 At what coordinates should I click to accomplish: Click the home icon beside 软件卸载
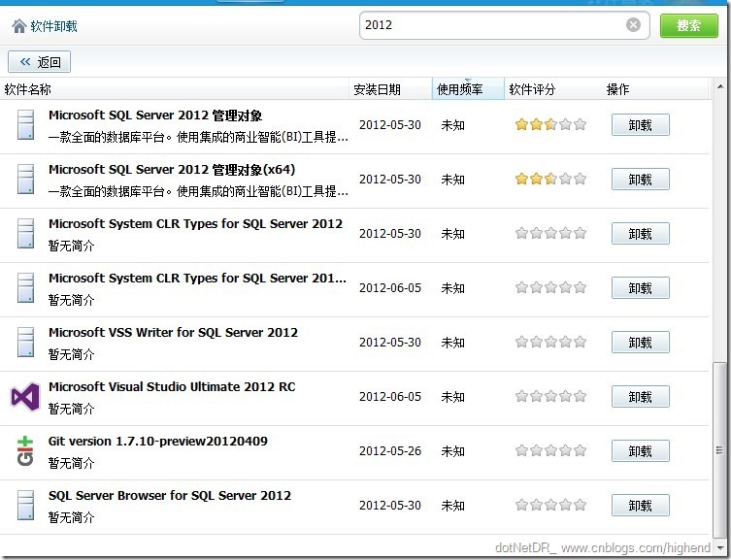19,26
